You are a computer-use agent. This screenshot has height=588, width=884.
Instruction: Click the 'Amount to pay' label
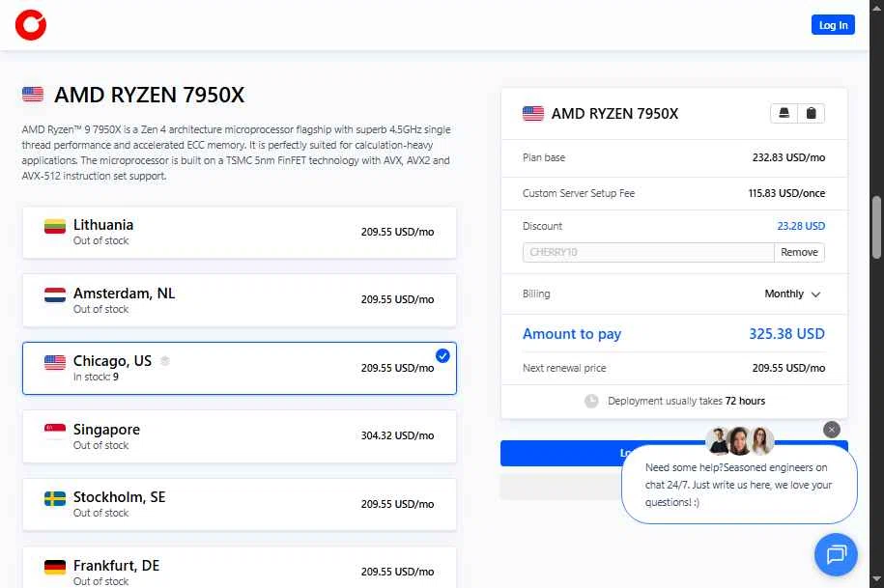(x=572, y=334)
